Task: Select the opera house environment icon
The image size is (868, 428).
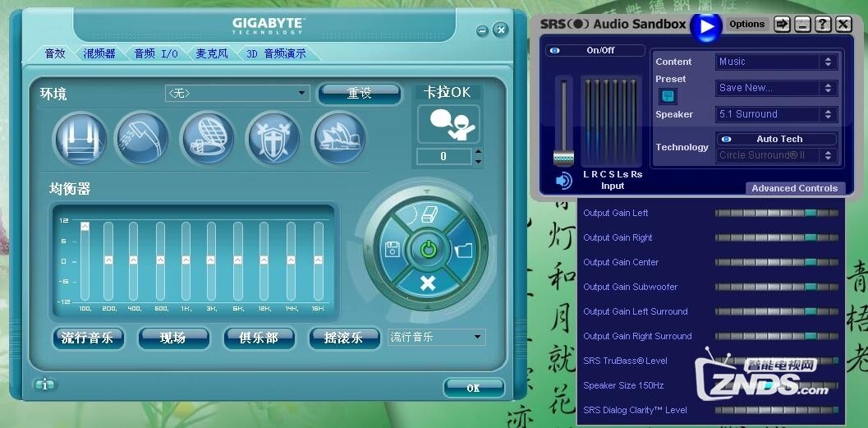Action: pos(338,138)
